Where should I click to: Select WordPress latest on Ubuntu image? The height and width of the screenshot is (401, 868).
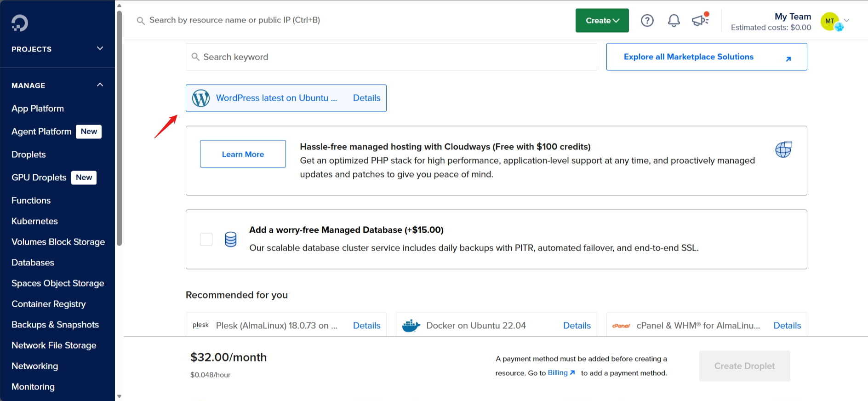click(x=286, y=98)
